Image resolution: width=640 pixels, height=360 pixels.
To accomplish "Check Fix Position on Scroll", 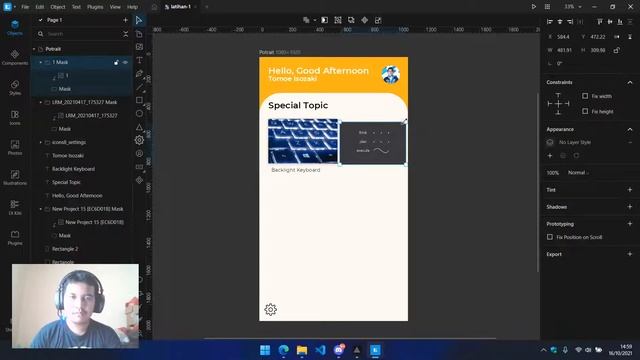I will pyautogui.click(x=550, y=237).
